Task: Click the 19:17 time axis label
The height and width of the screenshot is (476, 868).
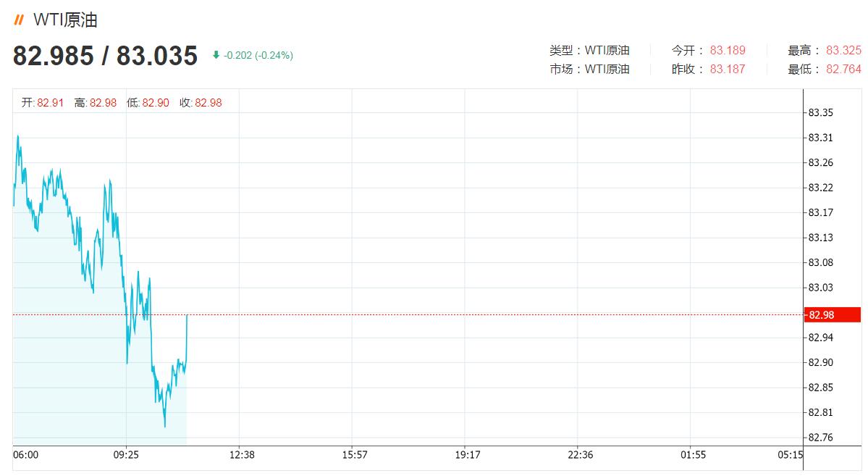Action: [468, 455]
